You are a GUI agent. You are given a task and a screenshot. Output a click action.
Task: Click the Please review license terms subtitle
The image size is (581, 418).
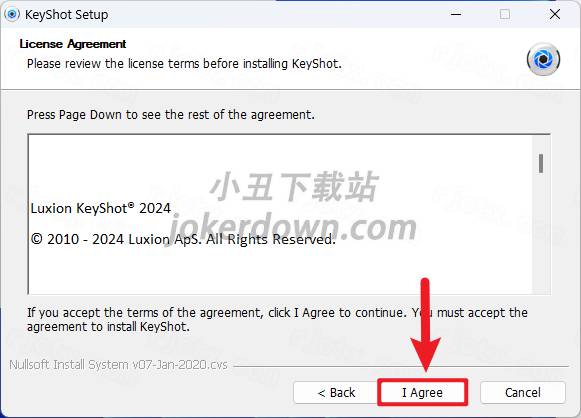[184, 63]
